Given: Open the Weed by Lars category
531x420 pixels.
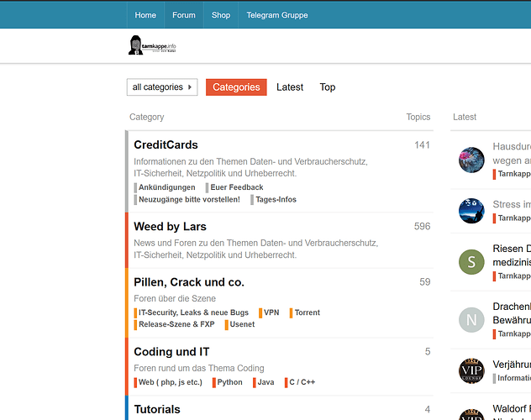Looking at the screenshot, I should point(170,227).
